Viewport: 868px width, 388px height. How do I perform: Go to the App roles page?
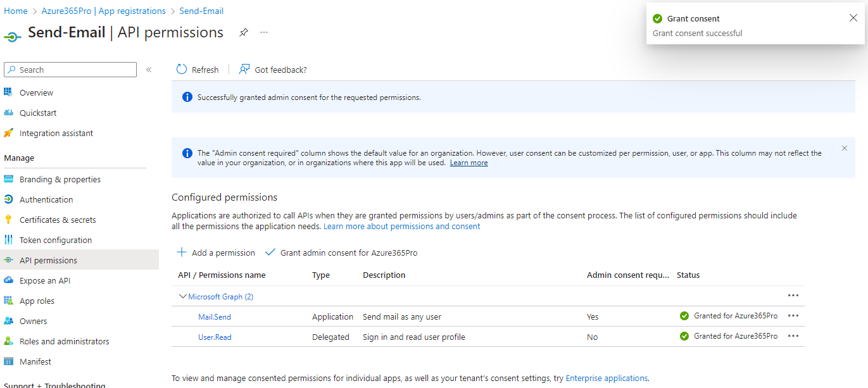pos(37,301)
